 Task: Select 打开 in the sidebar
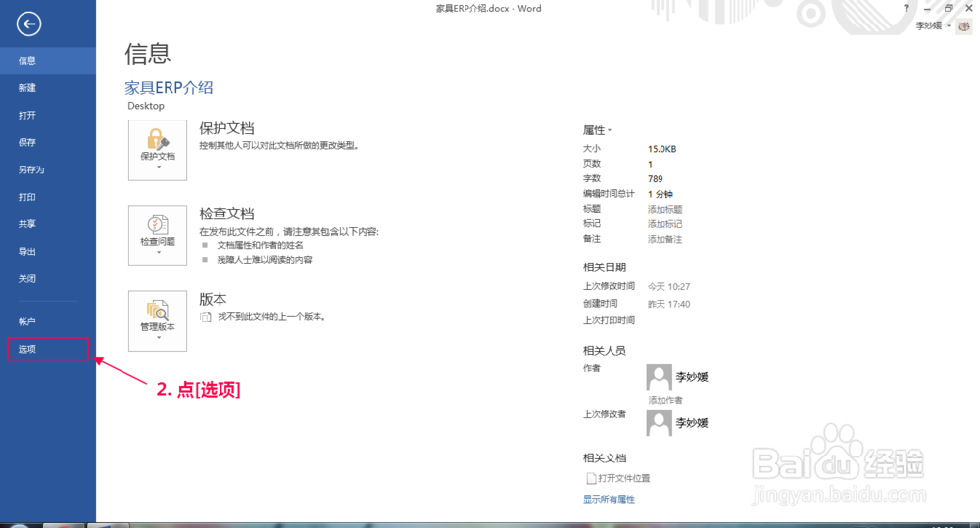tap(48, 115)
